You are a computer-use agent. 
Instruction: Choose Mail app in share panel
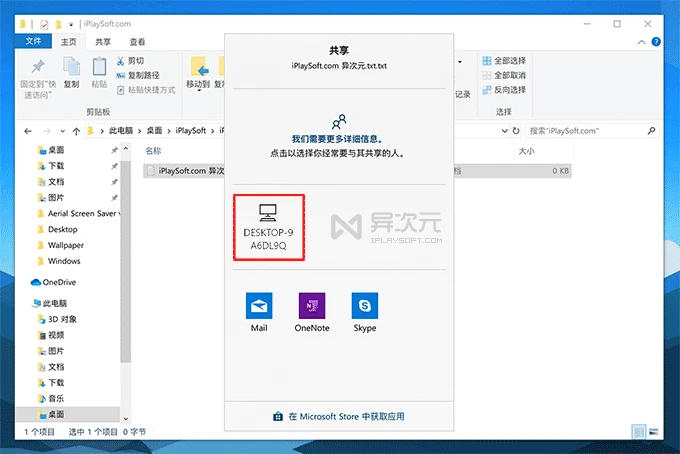point(259,312)
